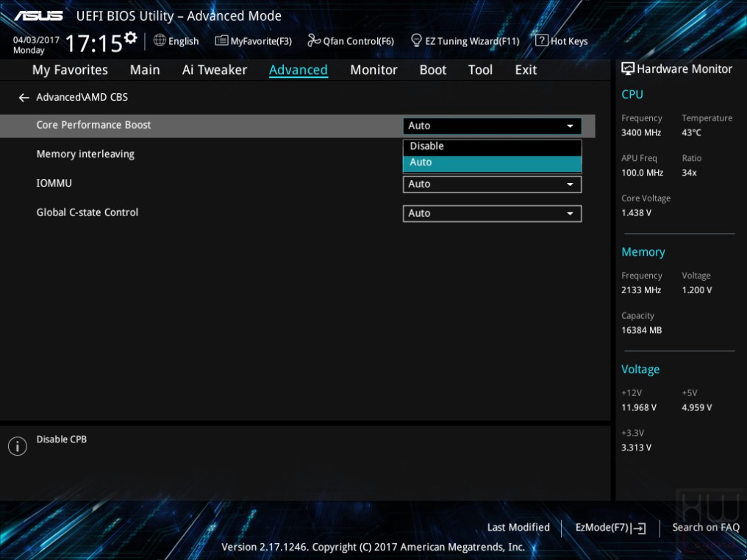Screen dimensions: 747x560
Task: Click CPU temperature value 43°C
Action: [x=691, y=133]
